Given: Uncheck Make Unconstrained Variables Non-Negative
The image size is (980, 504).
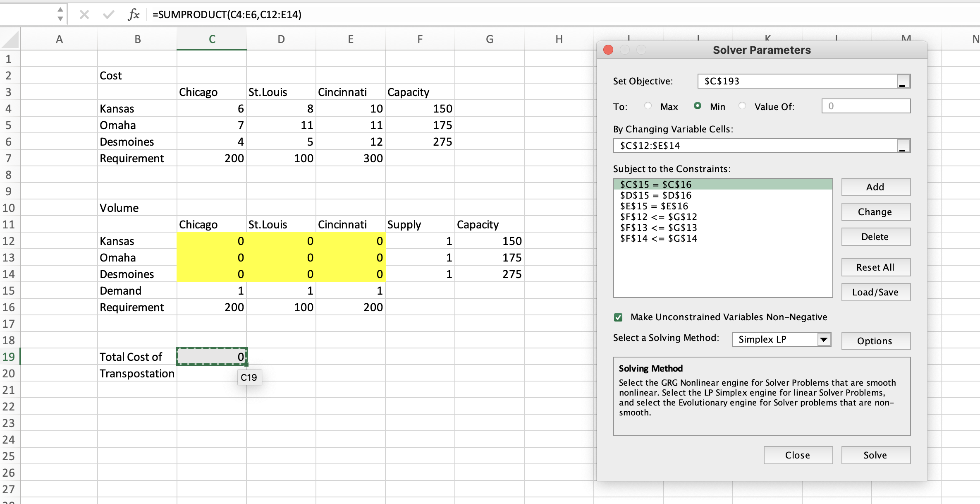Looking at the screenshot, I should [618, 317].
